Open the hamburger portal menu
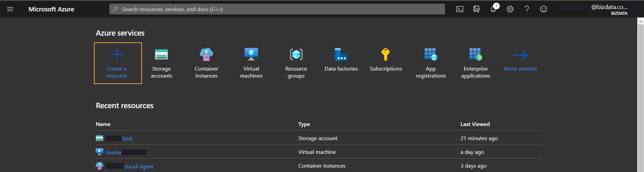 point(10,9)
